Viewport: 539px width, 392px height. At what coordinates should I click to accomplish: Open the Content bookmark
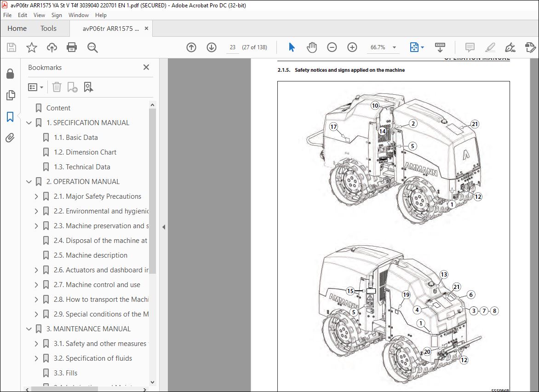58,108
